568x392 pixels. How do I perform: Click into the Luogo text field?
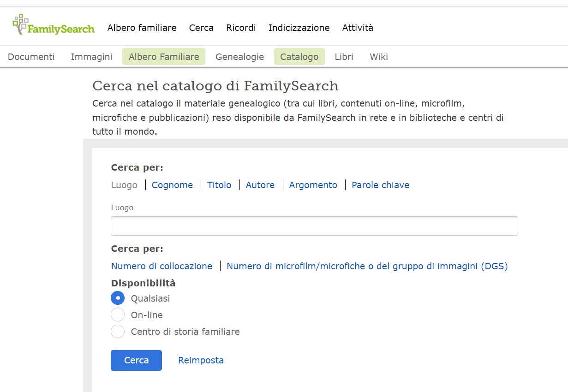point(314,226)
